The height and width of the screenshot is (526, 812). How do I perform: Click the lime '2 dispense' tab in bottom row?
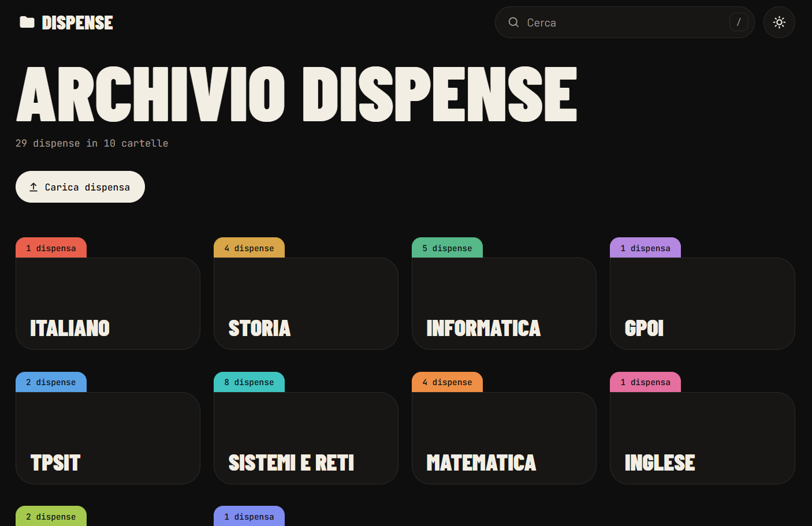tap(51, 516)
